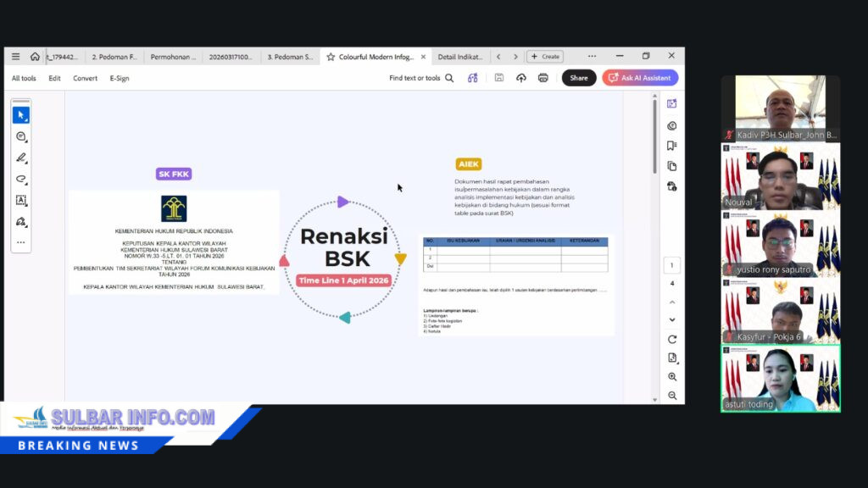868x488 pixels.
Task: Open the hamburger main menu
Action: 15,57
